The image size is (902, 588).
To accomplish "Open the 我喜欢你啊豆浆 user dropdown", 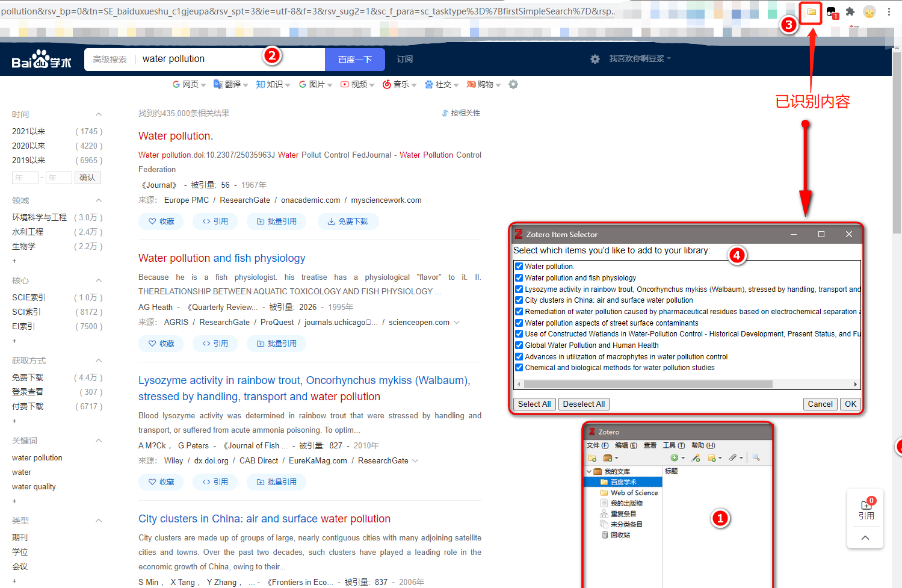I will coord(640,59).
